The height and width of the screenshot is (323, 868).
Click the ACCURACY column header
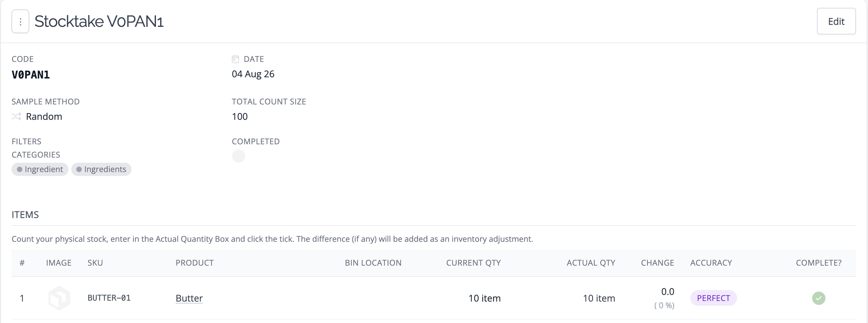(x=711, y=263)
